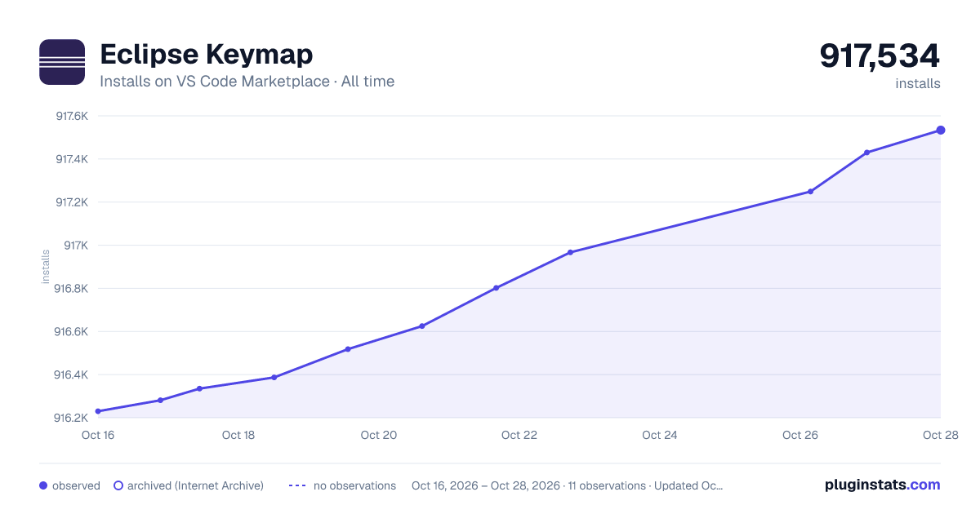Click the Oct 20 x-axis label
Viewport: 980px width, 514px height.
coord(379,435)
